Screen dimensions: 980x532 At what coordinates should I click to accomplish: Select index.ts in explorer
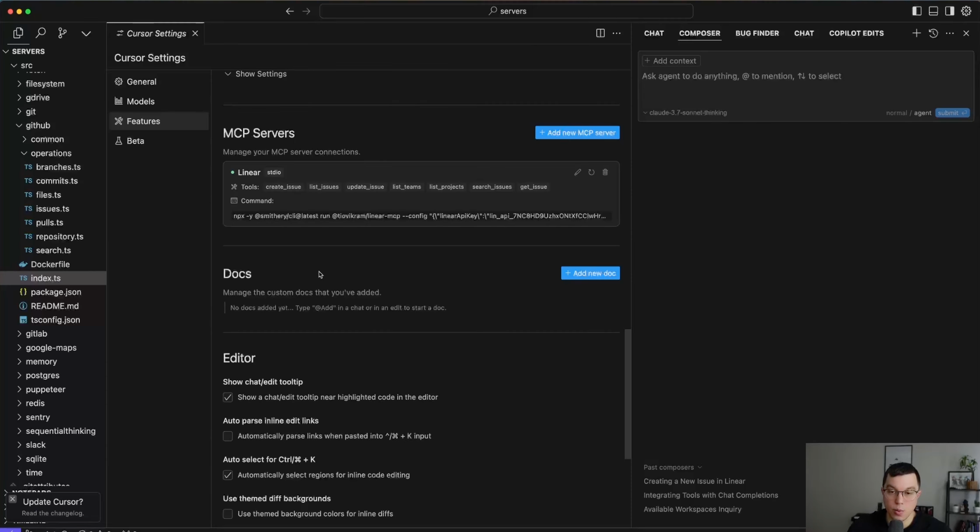click(53, 278)
